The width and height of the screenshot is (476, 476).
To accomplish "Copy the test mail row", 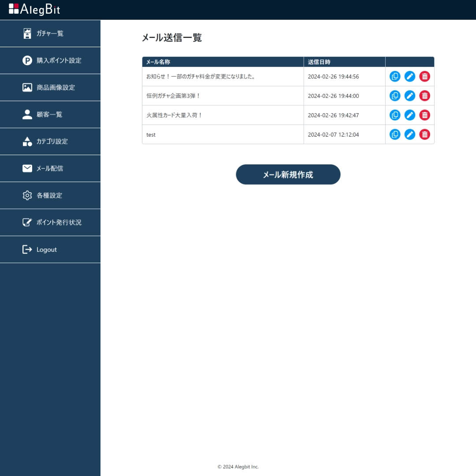I will click(394, 134).
